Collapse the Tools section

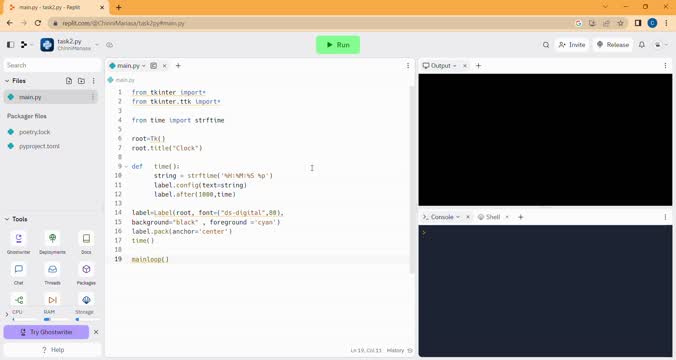point(7,219)
